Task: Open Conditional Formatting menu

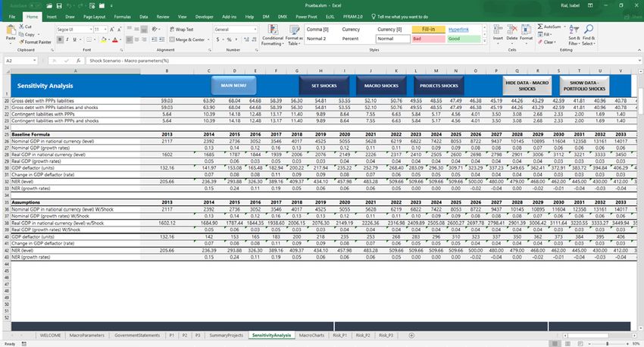Action: (x=273, y=35)
